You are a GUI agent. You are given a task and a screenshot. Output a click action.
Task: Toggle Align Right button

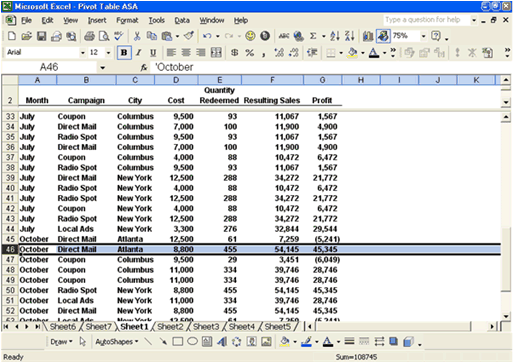(x=201, y=53)
